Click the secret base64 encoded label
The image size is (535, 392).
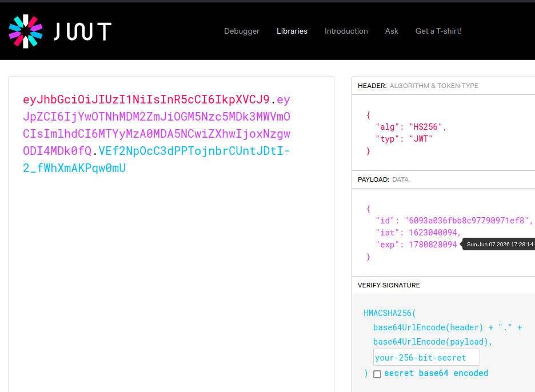[x=436, y=373]
